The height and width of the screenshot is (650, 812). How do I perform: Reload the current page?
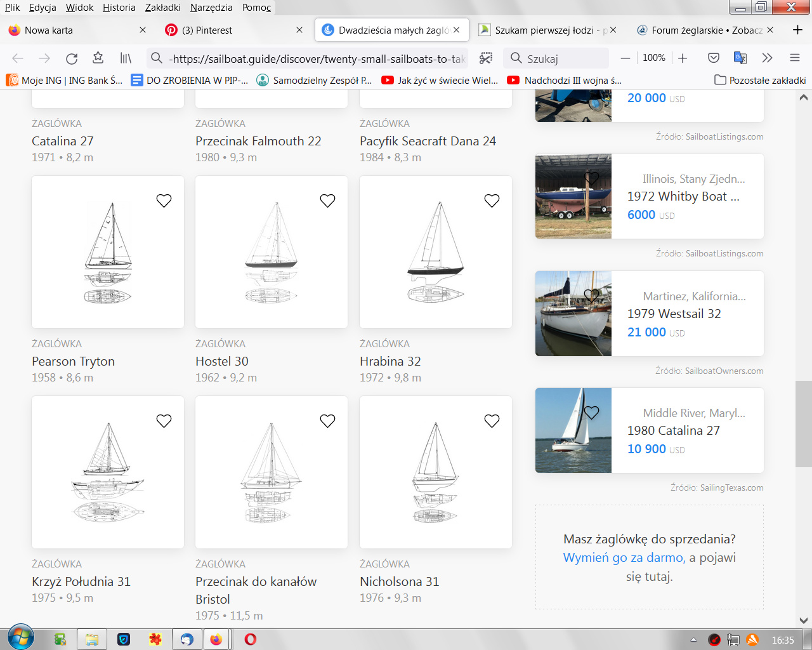[x=72, y=58]
